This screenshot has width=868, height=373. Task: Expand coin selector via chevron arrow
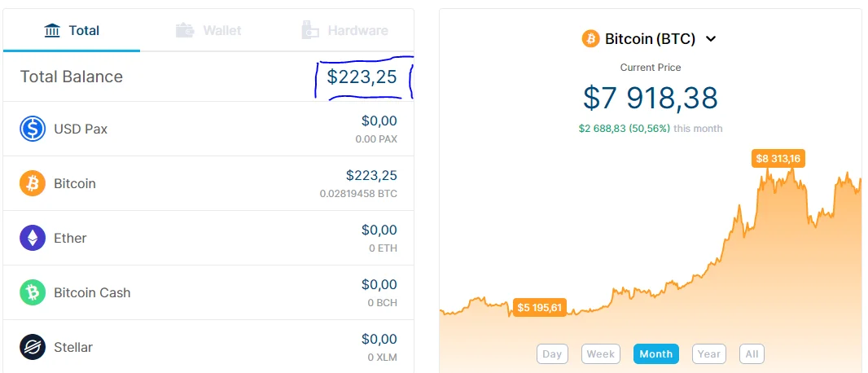pyautogui.click(x=712, y=39)
